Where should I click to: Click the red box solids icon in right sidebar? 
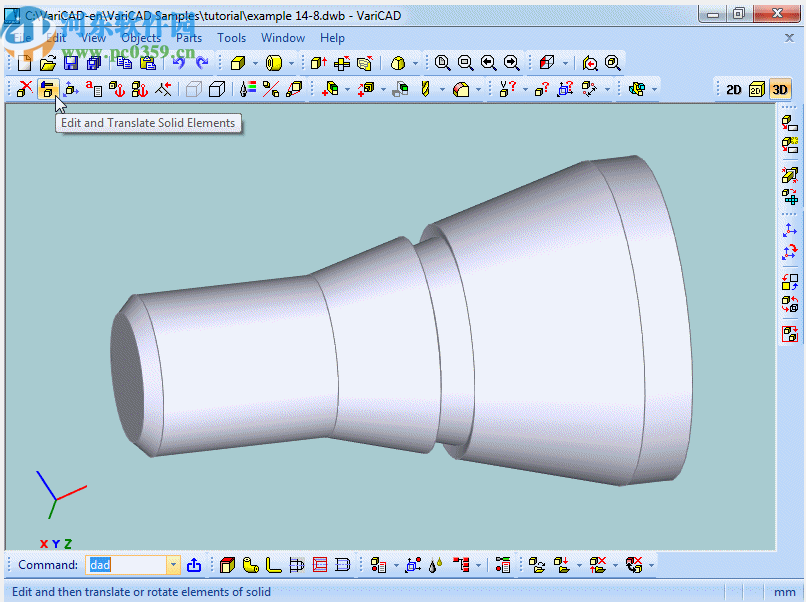790,334
